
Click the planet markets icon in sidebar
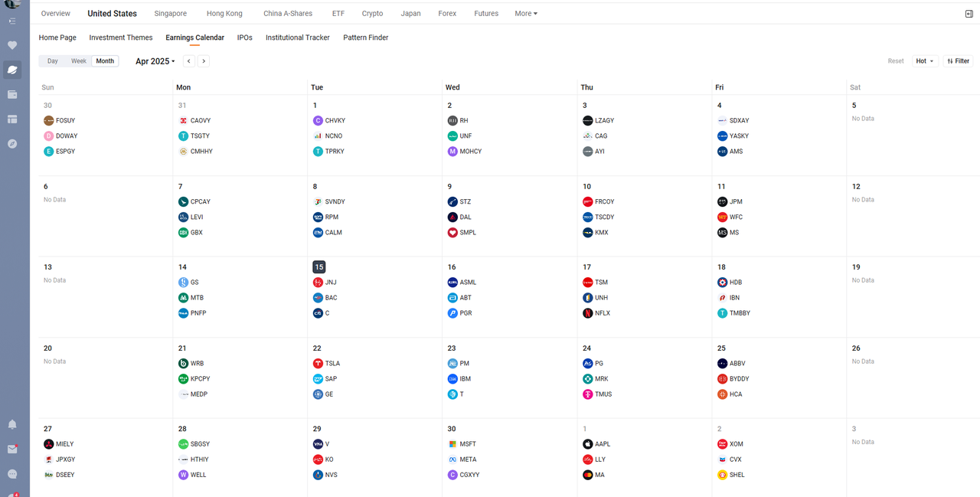click(12, 70)
